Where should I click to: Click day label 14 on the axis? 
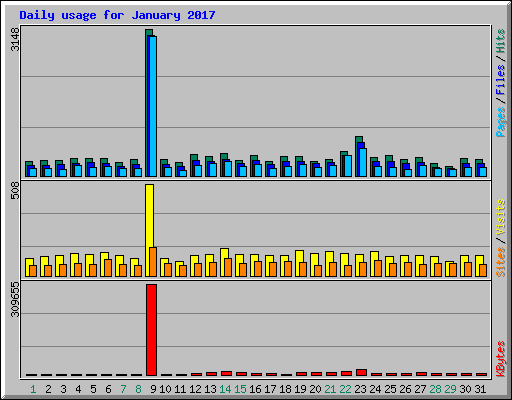point(225,389)
